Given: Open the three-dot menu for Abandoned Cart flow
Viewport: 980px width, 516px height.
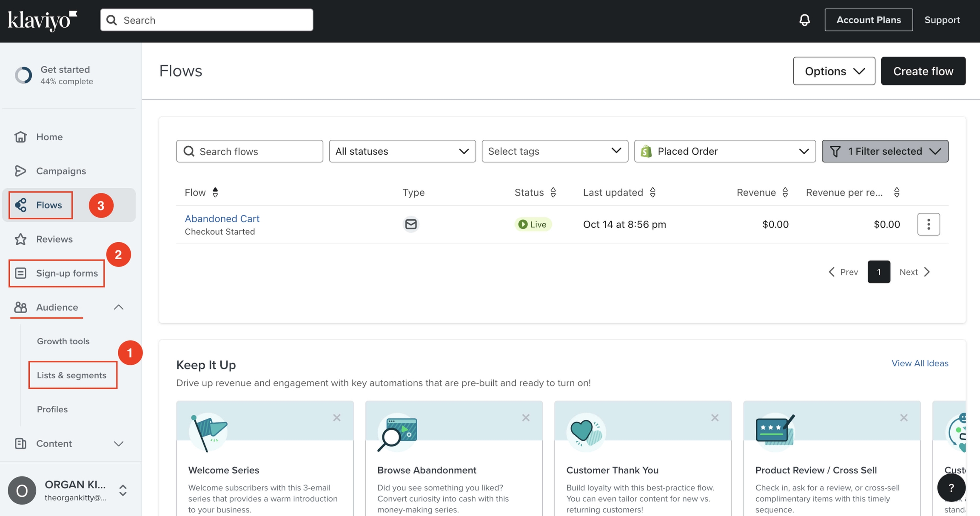Looking at the screenshot, I should [x=929, y=224].
